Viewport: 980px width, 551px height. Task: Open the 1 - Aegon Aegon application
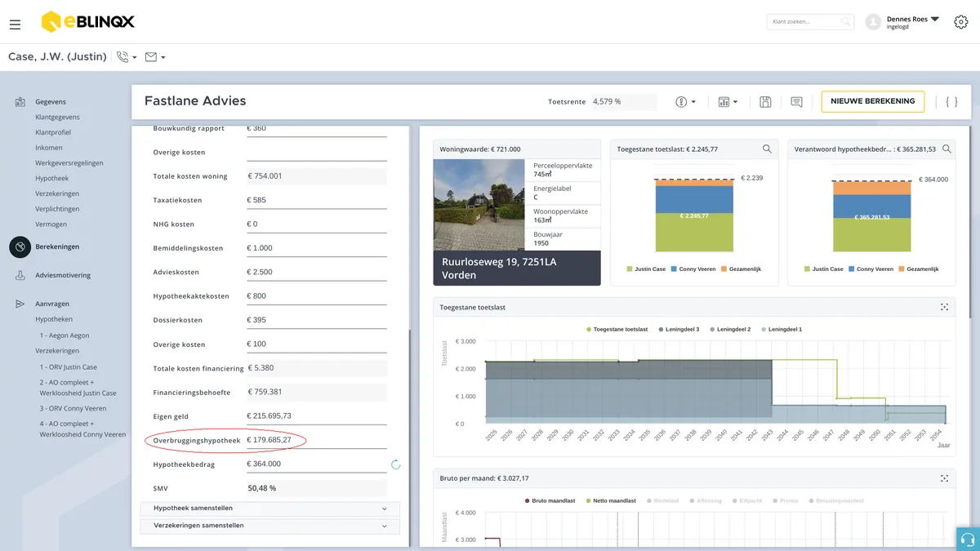click(x=65, y=335)
